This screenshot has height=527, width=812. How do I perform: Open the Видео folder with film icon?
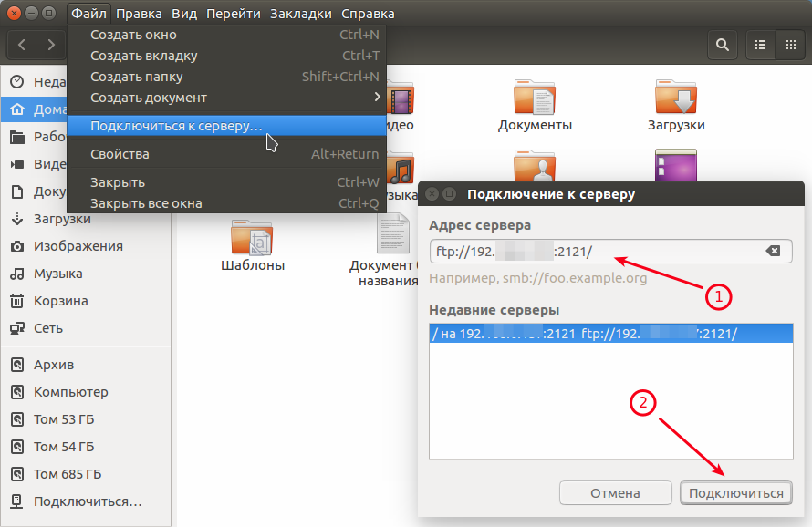401,98
